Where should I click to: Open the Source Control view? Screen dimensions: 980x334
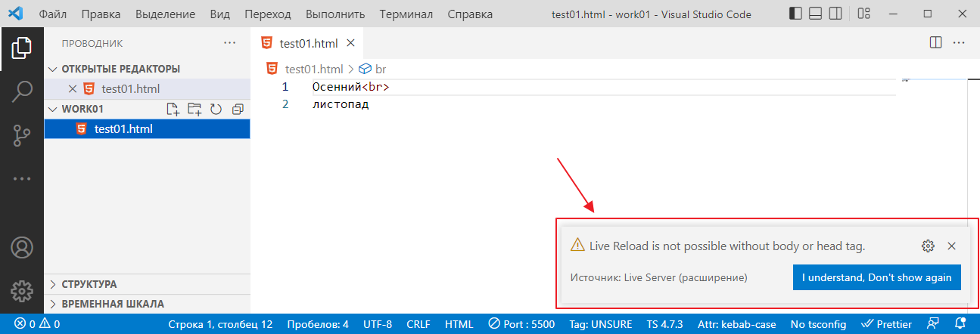tap(22, 136)
